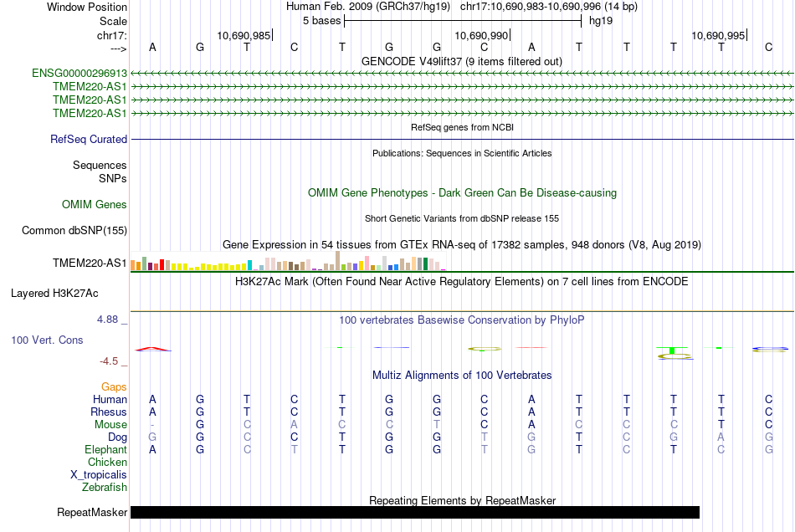Open 'Multiz Alignments of 100 Vertebrates' title

[x=462, y=376]
